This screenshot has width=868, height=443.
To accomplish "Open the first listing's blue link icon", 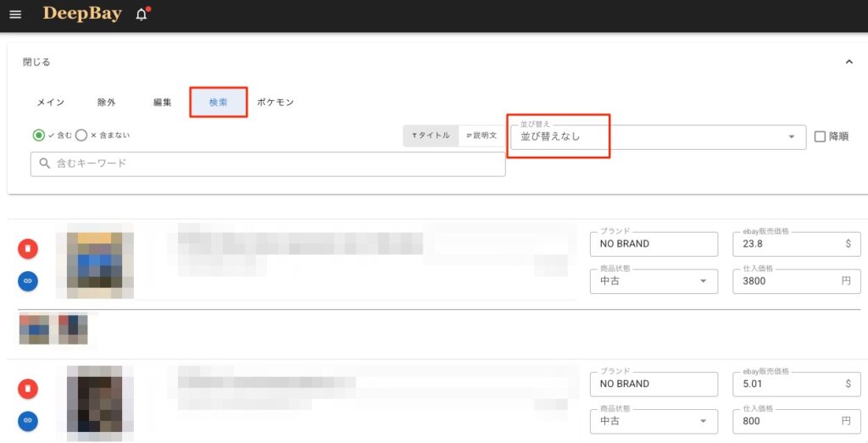I will [28, 280].
